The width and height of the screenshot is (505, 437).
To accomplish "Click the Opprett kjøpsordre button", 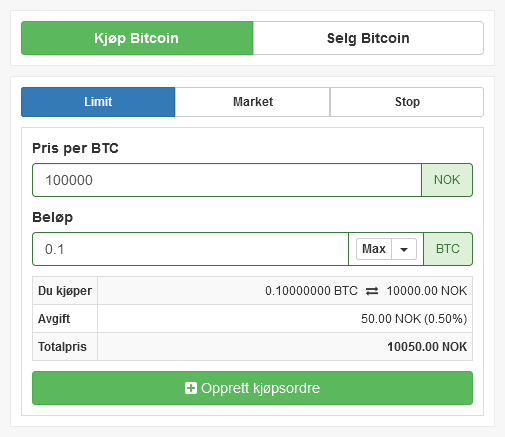I will click(x=252, y=388).
